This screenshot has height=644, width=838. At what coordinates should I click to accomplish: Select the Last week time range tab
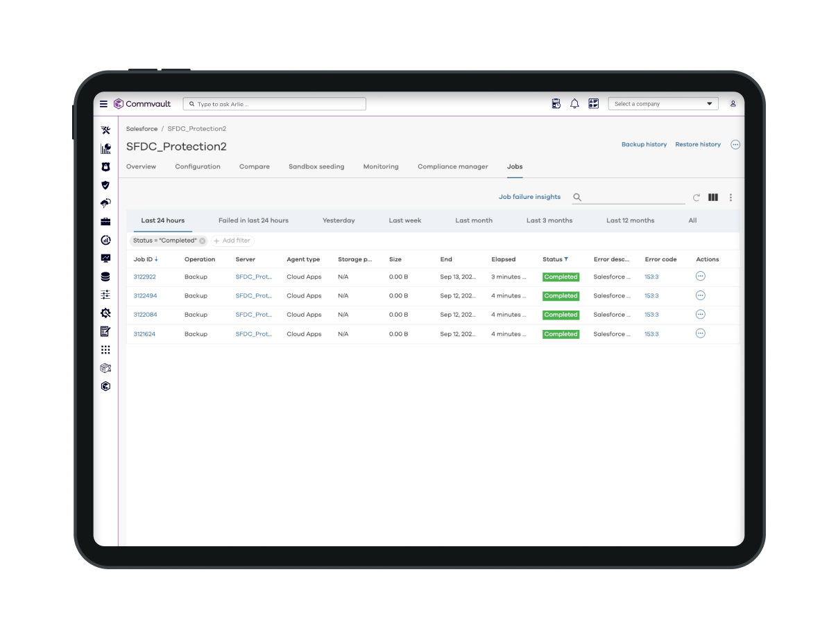(x=405, y=220)
